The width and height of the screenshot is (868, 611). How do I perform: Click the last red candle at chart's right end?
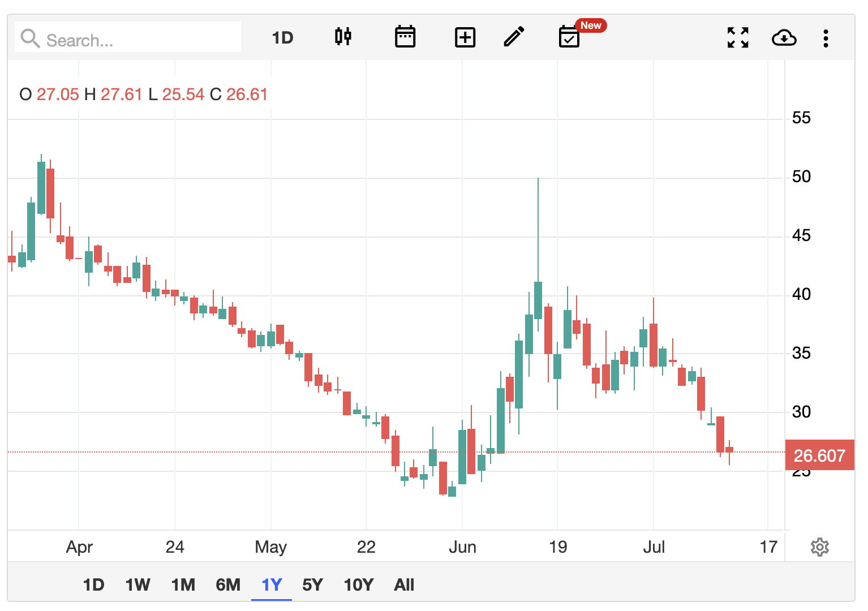[729, 450]
